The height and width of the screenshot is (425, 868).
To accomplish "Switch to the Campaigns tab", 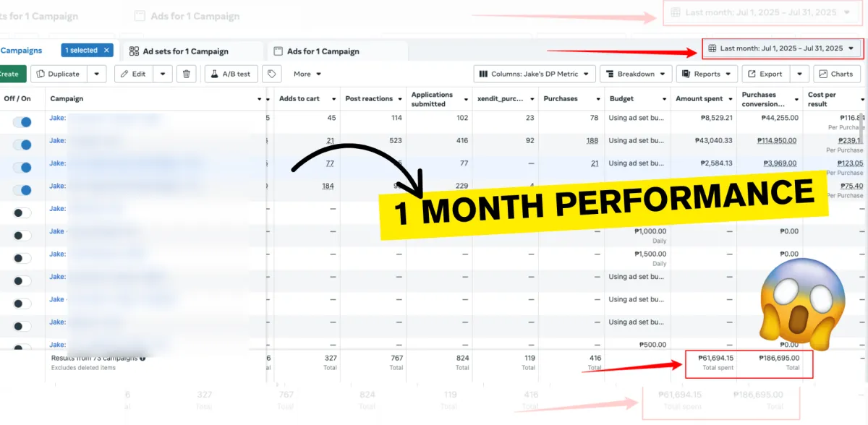I will point(21,51).
